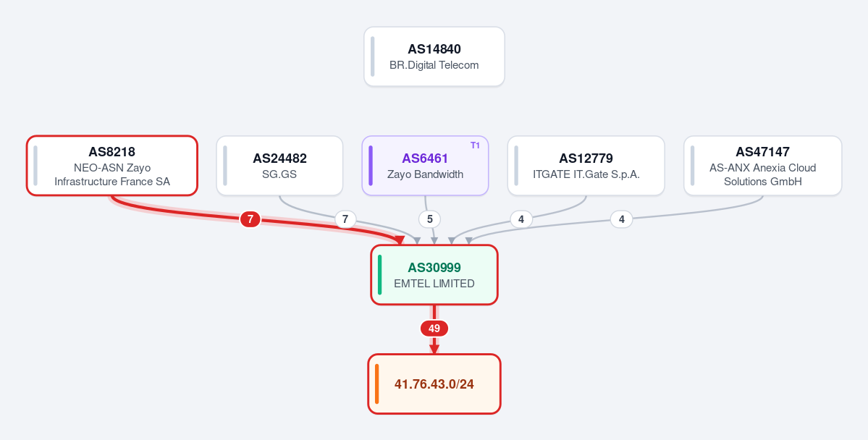Select the AS24482 SG.GS node

pyautogui.click(x=279, y=166)
